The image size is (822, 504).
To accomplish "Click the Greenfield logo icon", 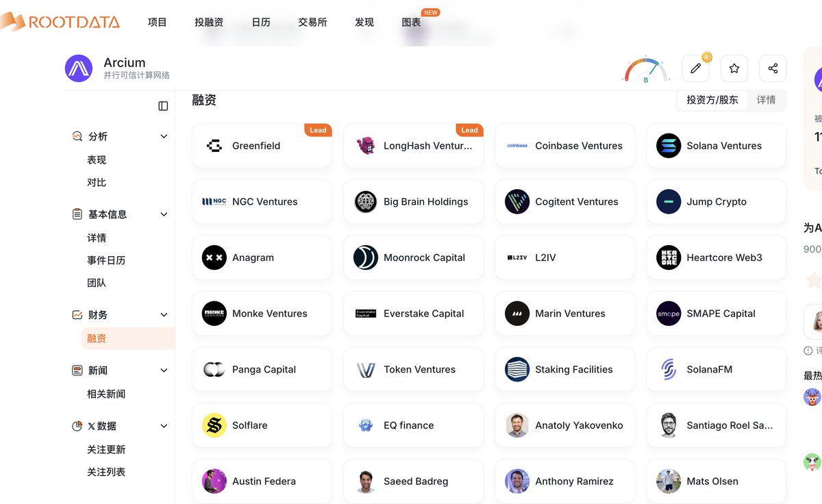I will coord(214,146).
